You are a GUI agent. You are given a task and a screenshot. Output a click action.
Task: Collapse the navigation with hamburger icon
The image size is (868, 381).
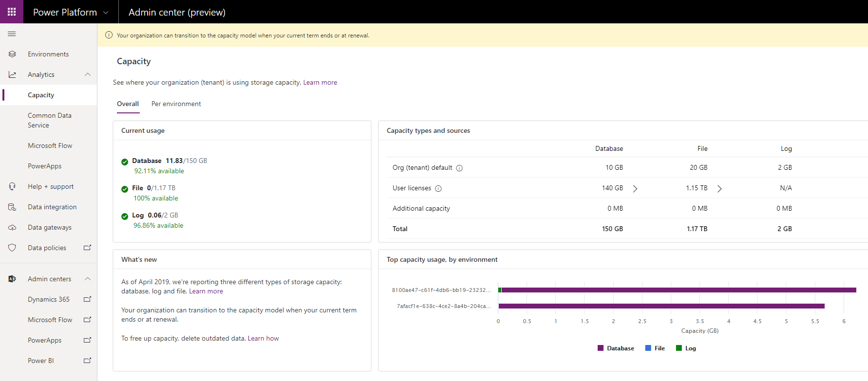coord(12,34)
